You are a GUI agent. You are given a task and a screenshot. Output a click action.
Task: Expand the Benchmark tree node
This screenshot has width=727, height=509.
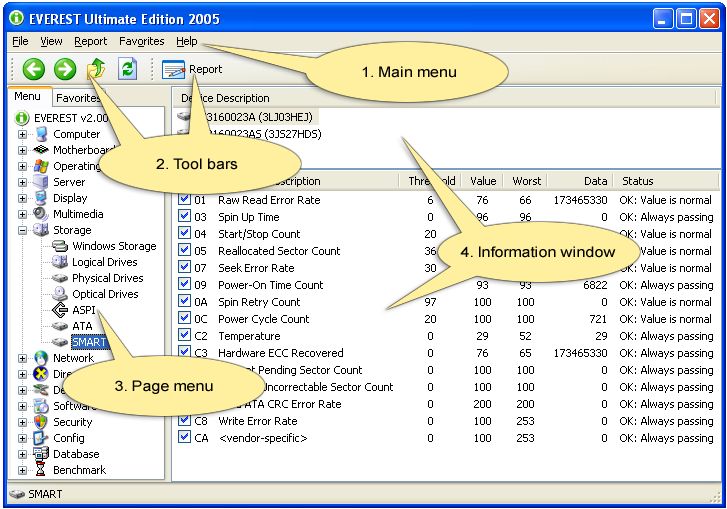coord(22,470)
